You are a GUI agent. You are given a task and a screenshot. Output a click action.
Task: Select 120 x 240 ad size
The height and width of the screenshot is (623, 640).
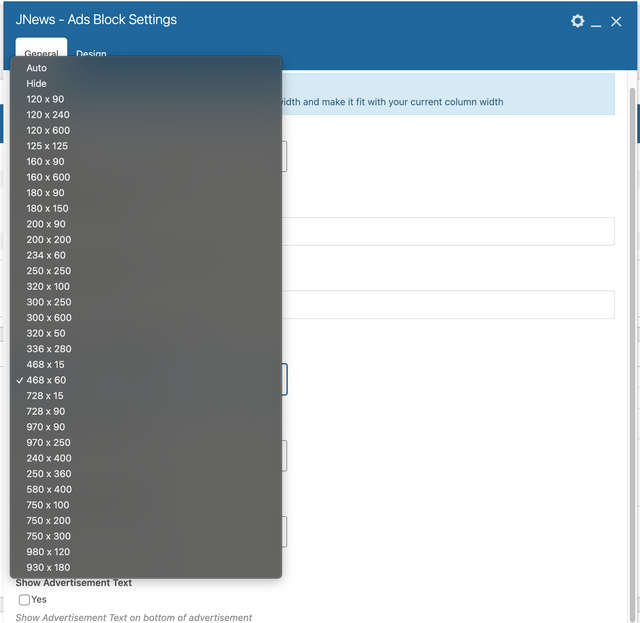(146, 115)
